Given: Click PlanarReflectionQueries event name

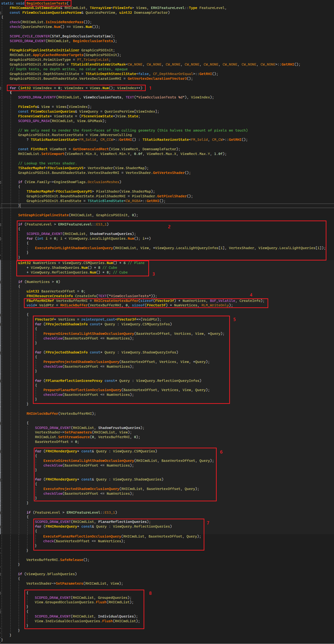Looking at the screenshot, I should (122, 522).
